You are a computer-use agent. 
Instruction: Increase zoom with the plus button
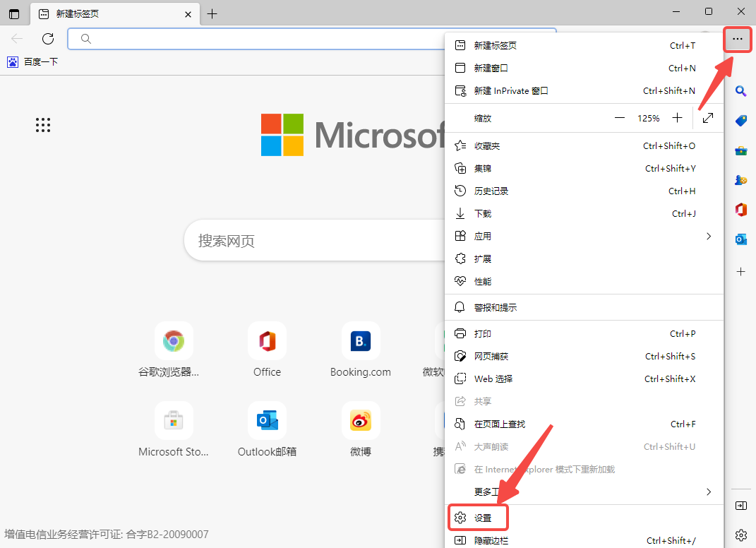coord(677,118)
